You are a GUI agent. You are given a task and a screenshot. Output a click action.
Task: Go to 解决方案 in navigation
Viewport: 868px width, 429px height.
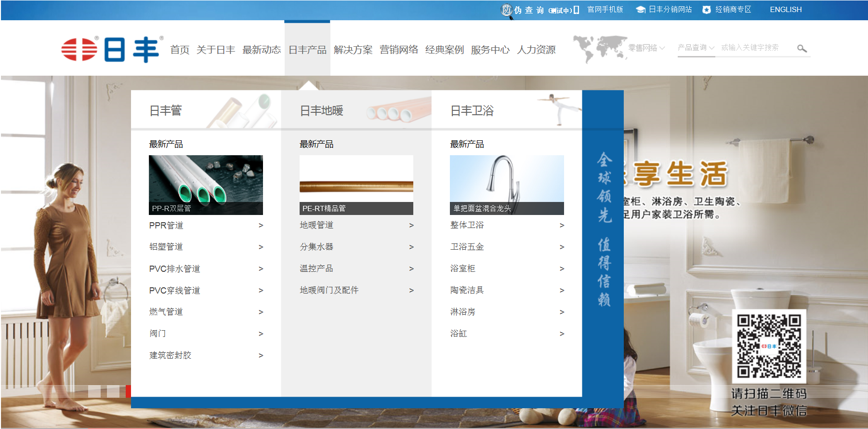tap(353, 50)
